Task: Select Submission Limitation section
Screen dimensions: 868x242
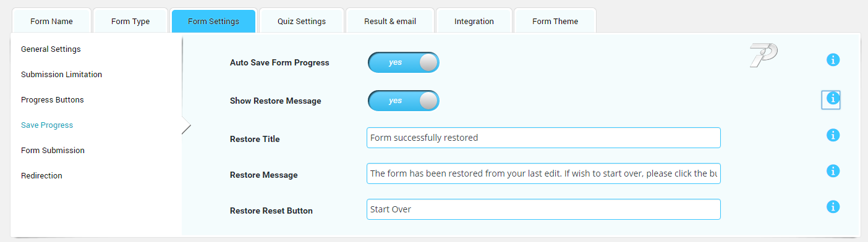Action: click(61, 74)
